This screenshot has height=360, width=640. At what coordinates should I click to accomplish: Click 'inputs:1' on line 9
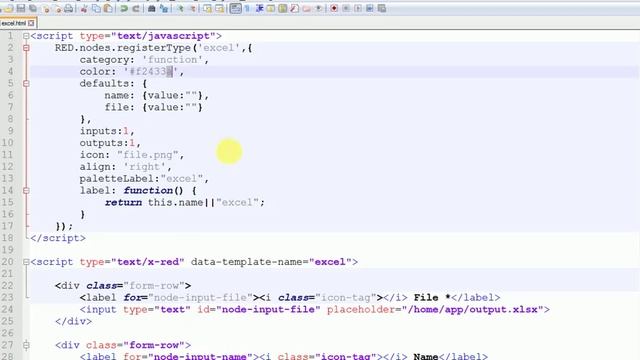pos(104,131)
